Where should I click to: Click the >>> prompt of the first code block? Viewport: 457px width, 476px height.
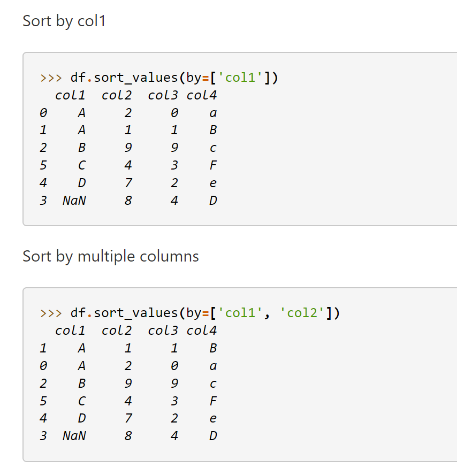[x=51, y=78]
